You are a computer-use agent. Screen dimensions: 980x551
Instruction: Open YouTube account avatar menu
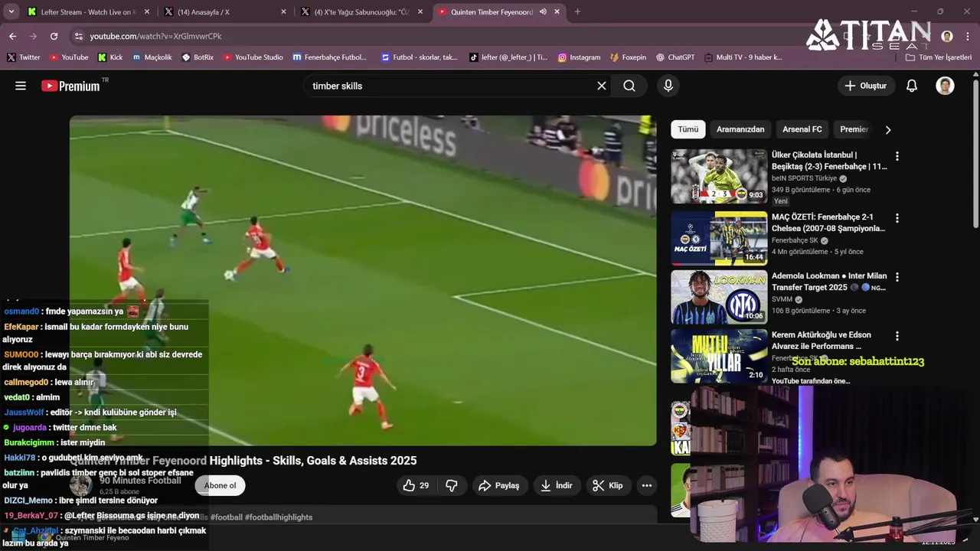coord(945,86)
